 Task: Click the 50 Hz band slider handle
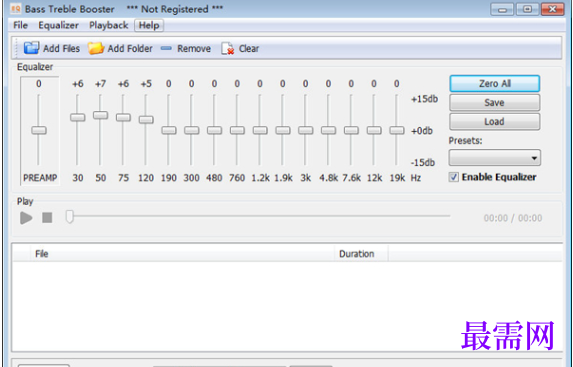[100, 115]
